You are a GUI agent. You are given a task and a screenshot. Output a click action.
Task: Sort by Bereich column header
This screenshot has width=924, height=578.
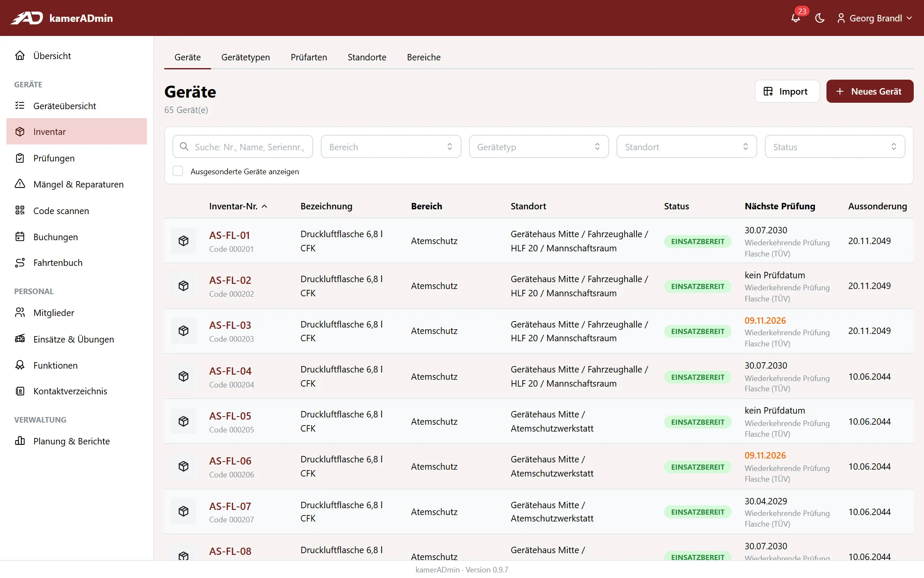tap(426, 206)
